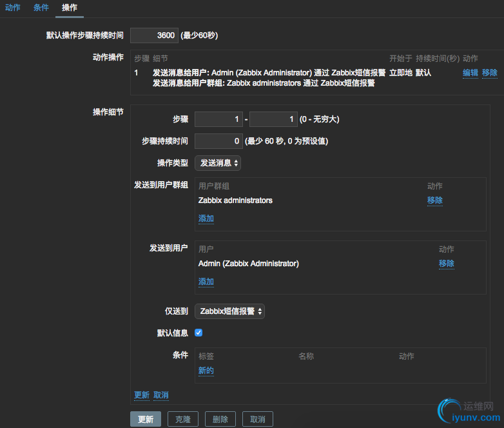The height and width of the screenshot is (428, 504).
Task: Click the 步骤 end value field
Action: click(273, 119)
